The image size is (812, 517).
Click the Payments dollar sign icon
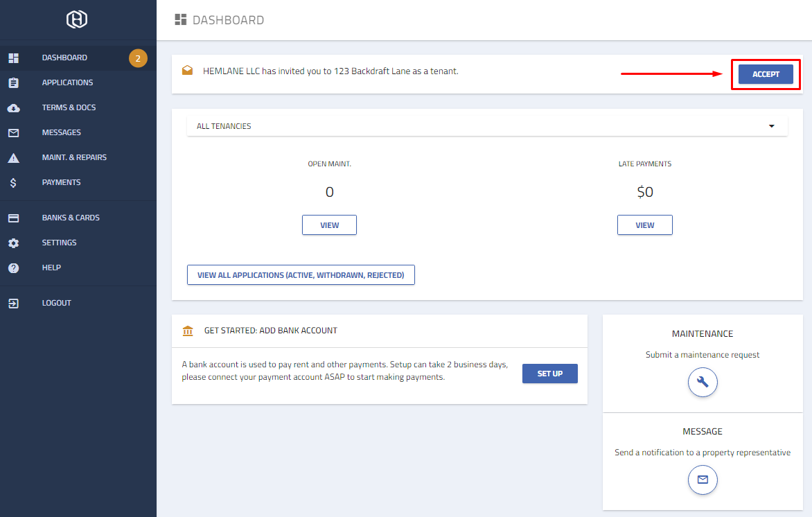click(13, 183)
